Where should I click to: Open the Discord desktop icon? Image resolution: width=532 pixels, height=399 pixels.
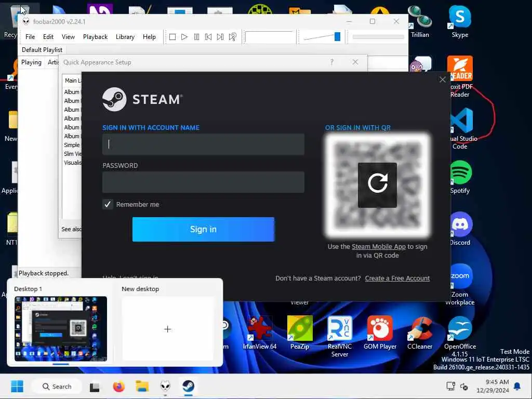(x=460, y=229)
